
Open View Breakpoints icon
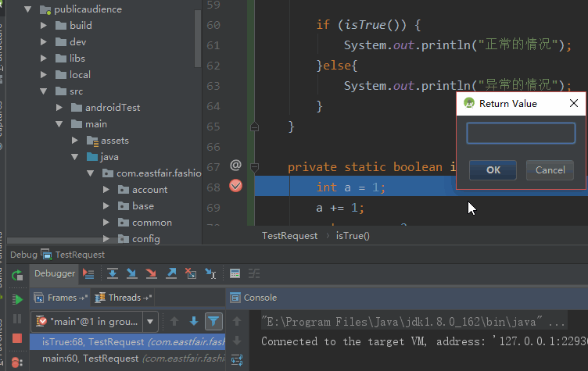coord(17,362)
